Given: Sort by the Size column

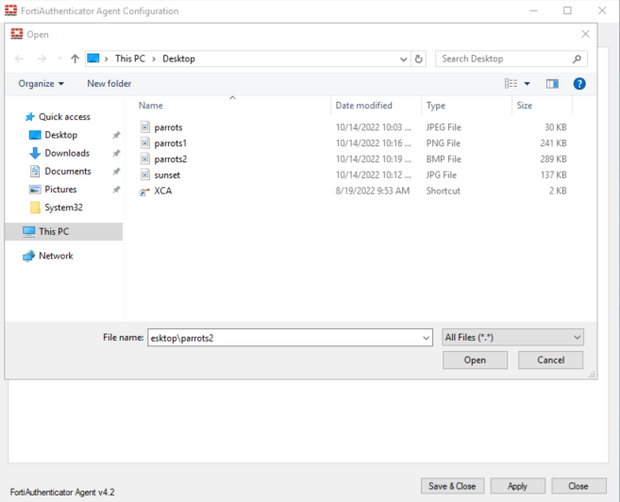Looking at the screenshot, I should [x=524, y=106].
